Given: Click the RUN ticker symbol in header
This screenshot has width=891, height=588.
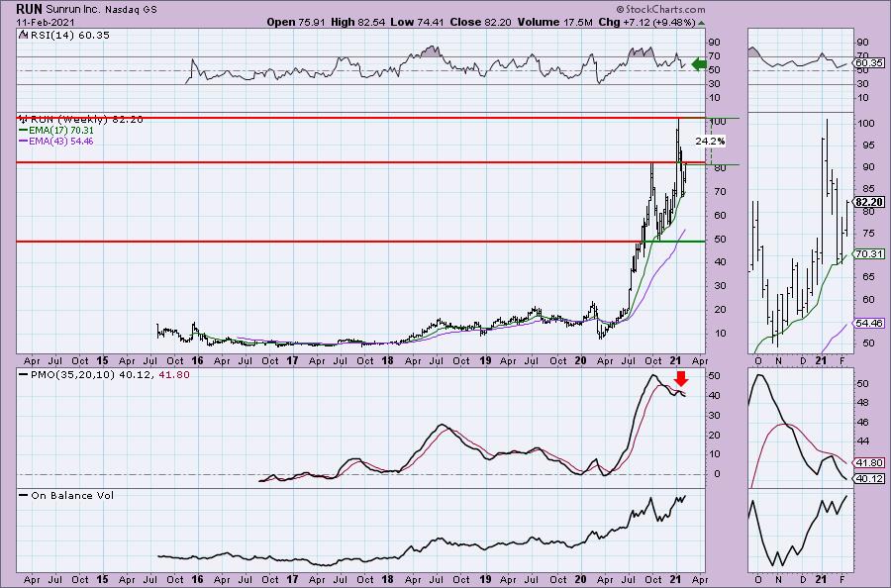Looking at the screenshot, I should (29, 9).
